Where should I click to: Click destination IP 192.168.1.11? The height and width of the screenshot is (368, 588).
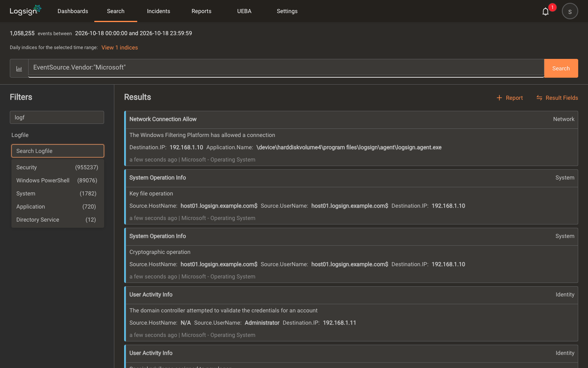click(339, 323)
